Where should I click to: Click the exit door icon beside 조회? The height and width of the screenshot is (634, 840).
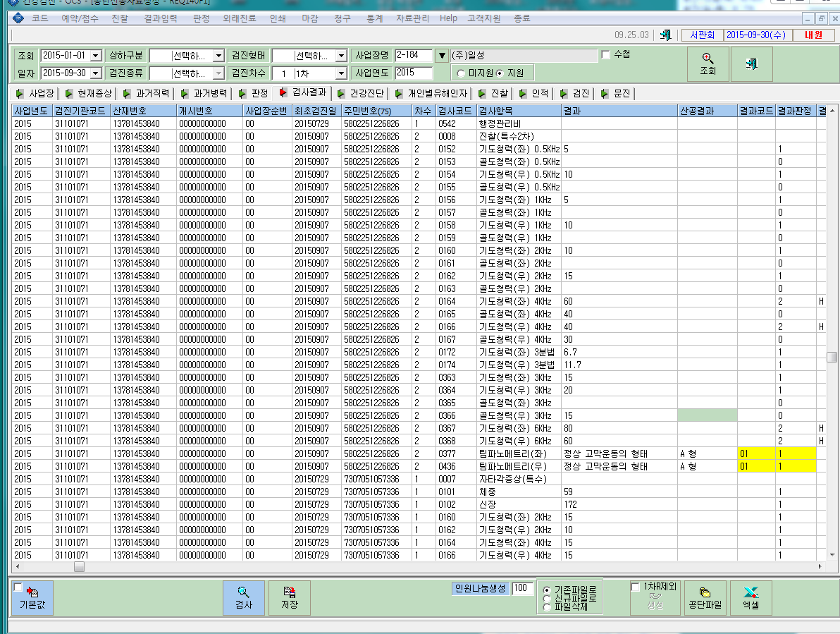pos(752,63)
